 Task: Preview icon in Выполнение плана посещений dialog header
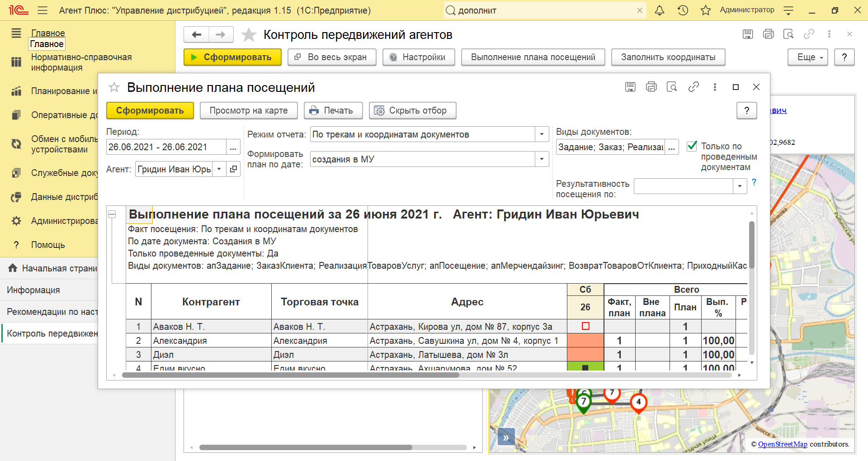672,87
